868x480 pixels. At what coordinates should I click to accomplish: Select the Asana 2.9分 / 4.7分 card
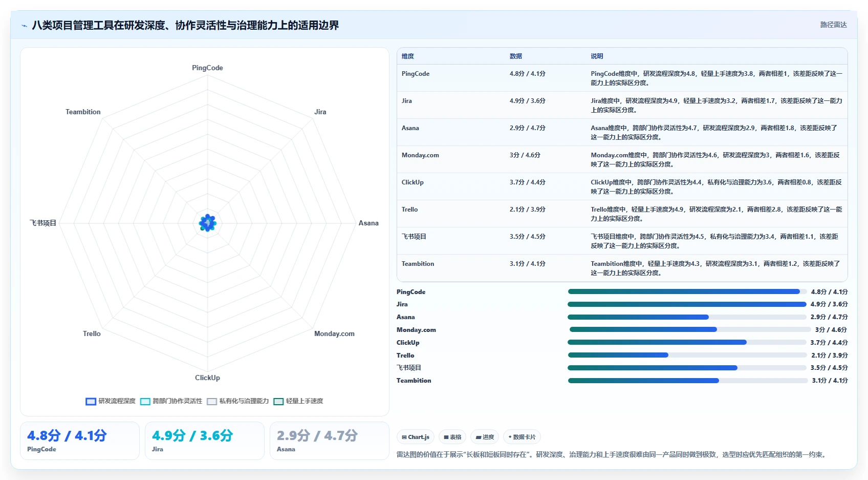(x=330, y=441)
